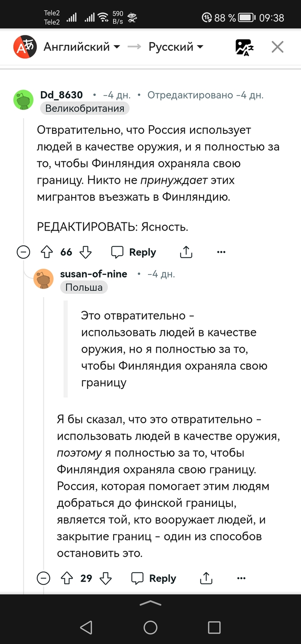
Task: Open Dd_8630's avatar
Action: pos(24,100)
